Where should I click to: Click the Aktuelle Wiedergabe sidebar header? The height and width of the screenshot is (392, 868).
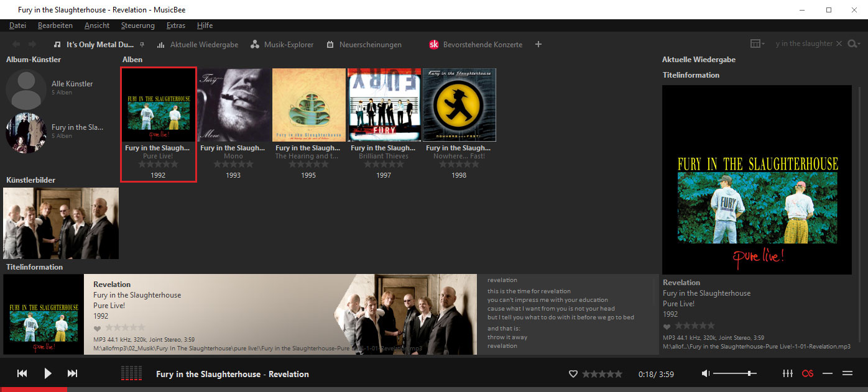pos(699,60)
